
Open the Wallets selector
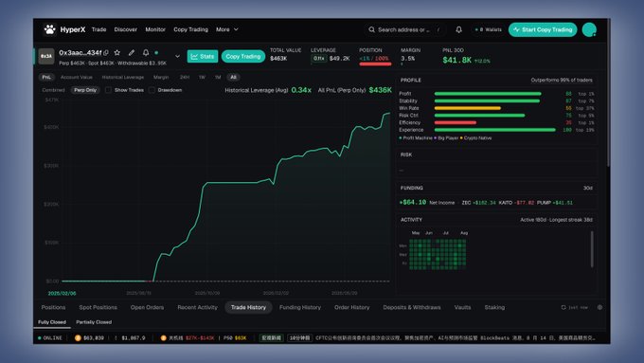pyautogui.click(x=488, y=29)
